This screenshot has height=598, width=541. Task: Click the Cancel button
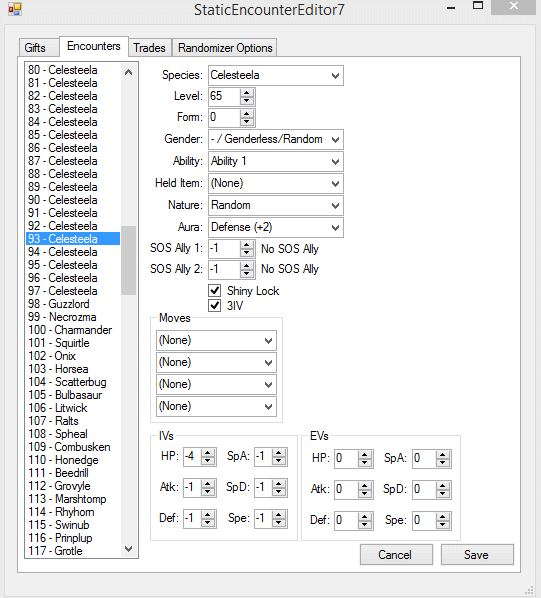[396, 555]
